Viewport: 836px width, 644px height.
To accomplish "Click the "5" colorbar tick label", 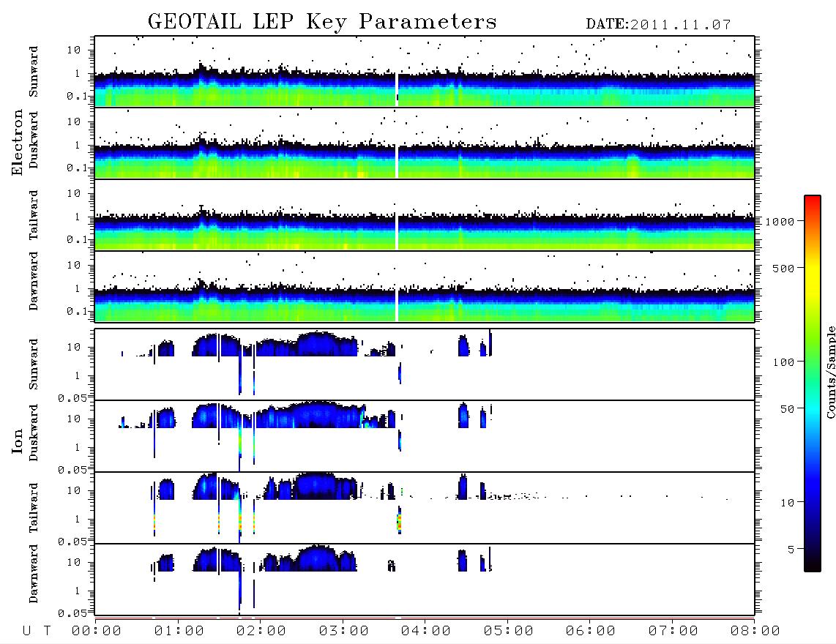I will (791, 550).
